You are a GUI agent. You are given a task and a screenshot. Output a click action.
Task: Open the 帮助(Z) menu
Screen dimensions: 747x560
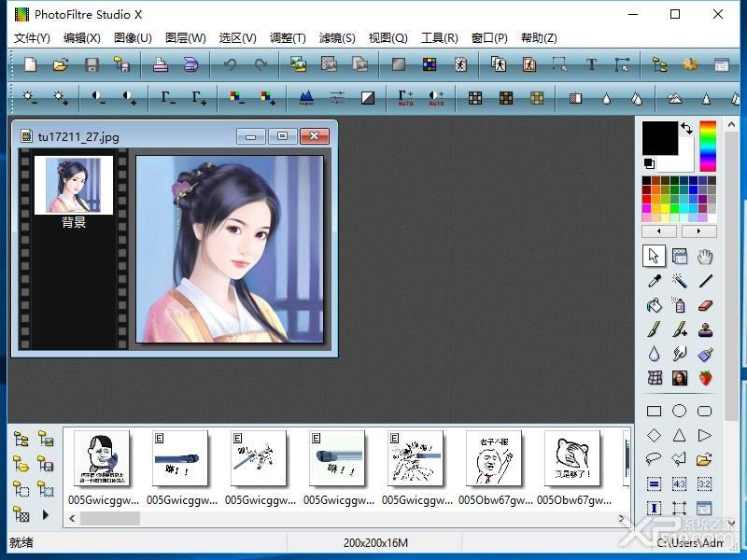(539, 38)
